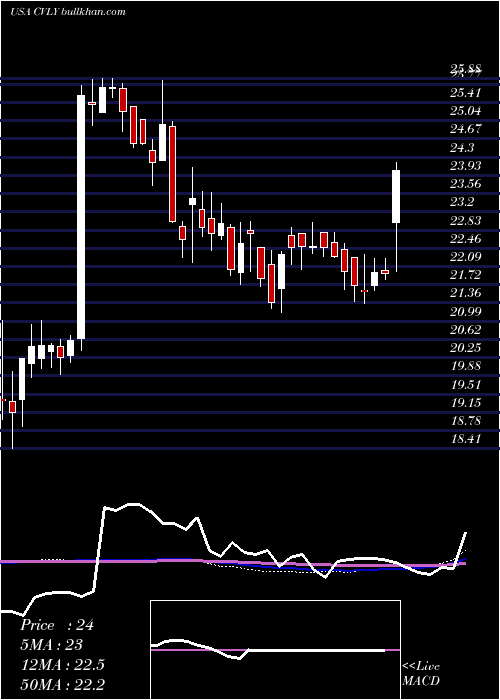Click the 20.62 price axis label
Image resolution: width=500 pixels, height=700 pixels.
pos(465,330)
